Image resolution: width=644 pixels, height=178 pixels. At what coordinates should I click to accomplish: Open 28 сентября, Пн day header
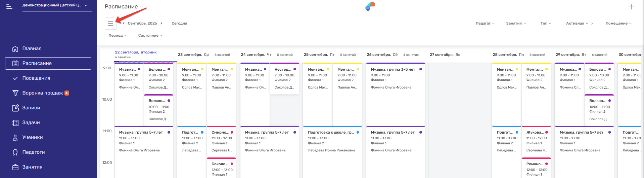(508, 55)
